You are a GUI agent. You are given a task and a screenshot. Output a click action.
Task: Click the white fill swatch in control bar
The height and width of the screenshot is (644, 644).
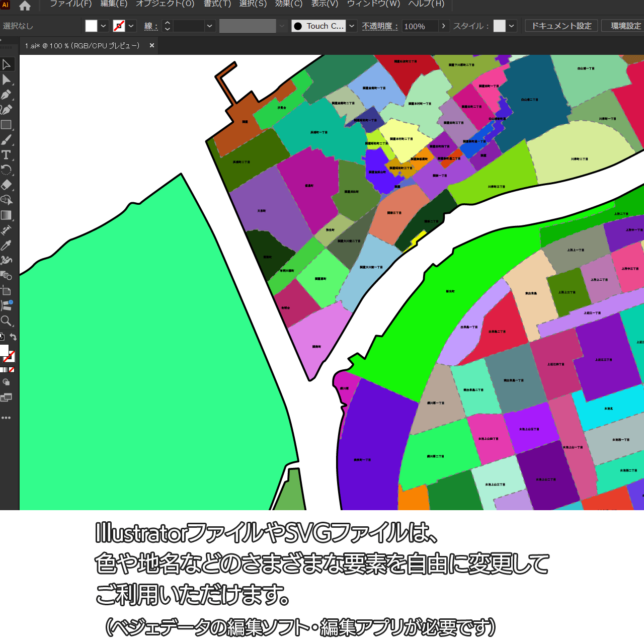coord(91,26)
